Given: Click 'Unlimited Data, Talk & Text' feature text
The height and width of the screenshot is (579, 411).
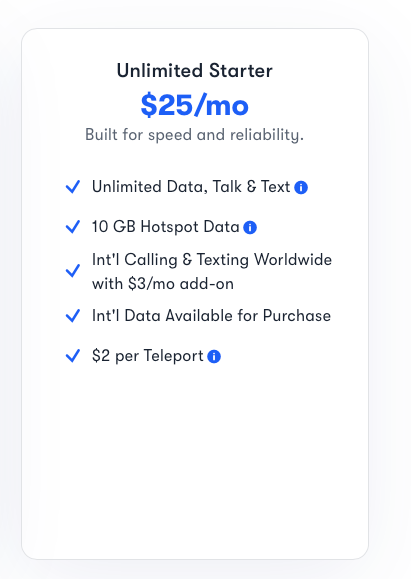Looking at the screenshot, I should pos(191,187).
